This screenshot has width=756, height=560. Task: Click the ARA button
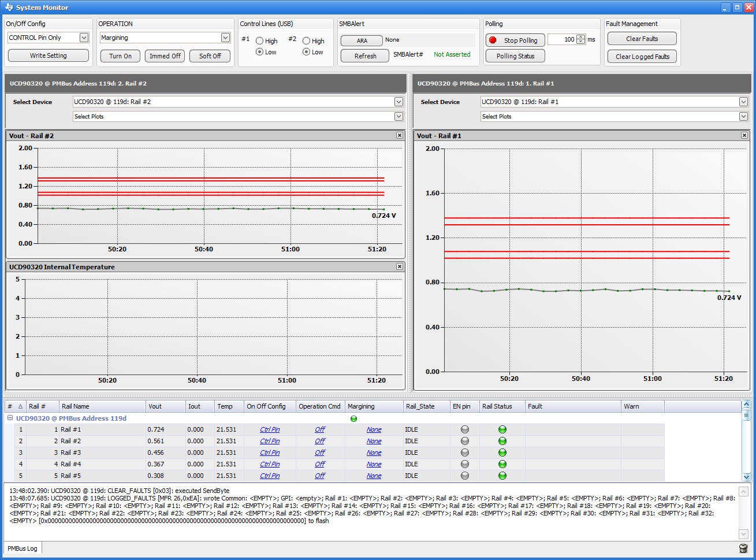(x=362, y=40)
